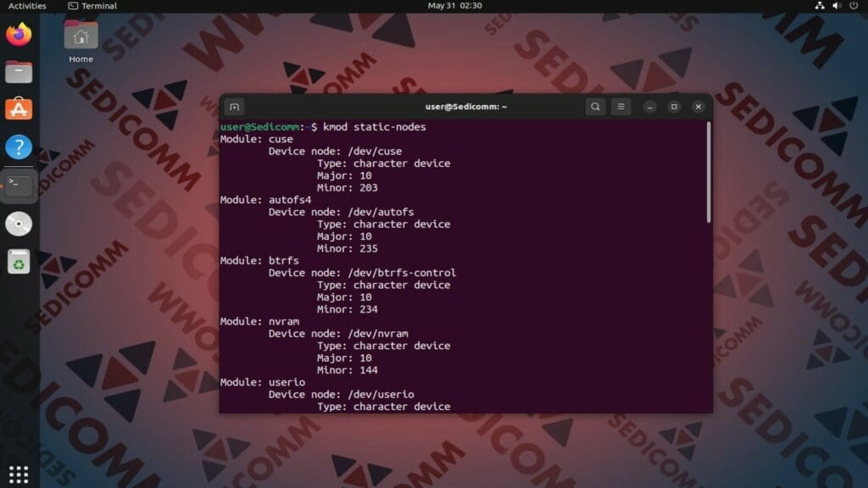This screenshot has width=868, height=488.
Task: Click the 'Module: userio' line
Action: click(263, 382)
